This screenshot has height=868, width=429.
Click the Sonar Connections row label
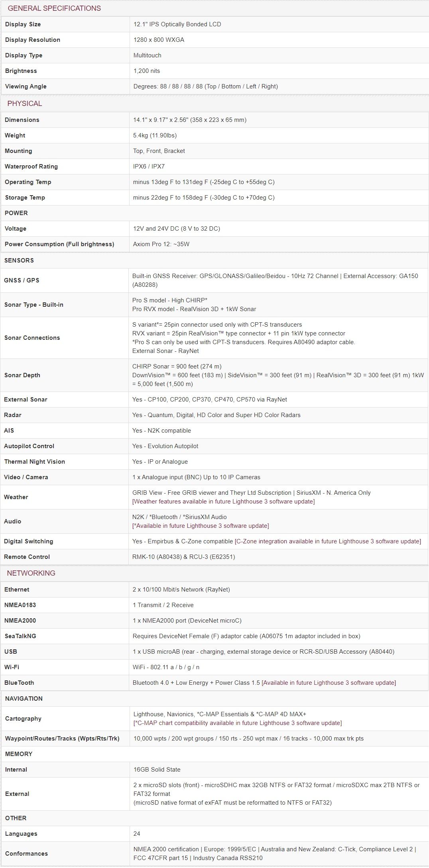point(32,338)
